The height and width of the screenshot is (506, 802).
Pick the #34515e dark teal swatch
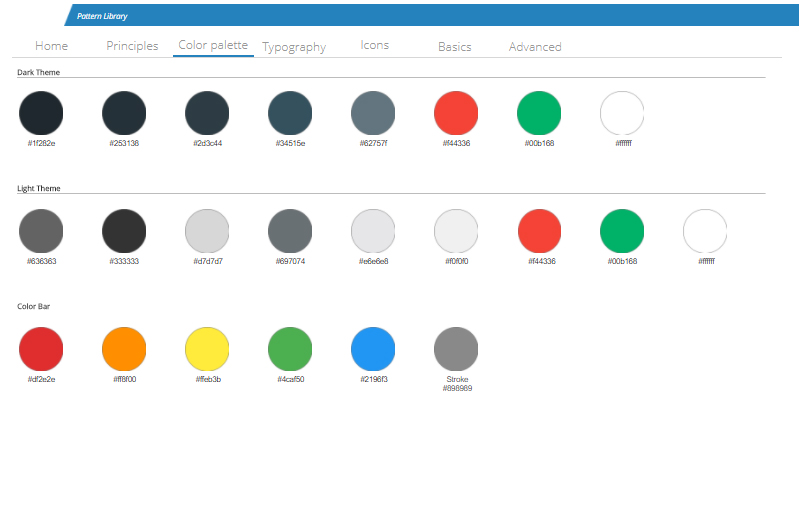click(290, 113)
